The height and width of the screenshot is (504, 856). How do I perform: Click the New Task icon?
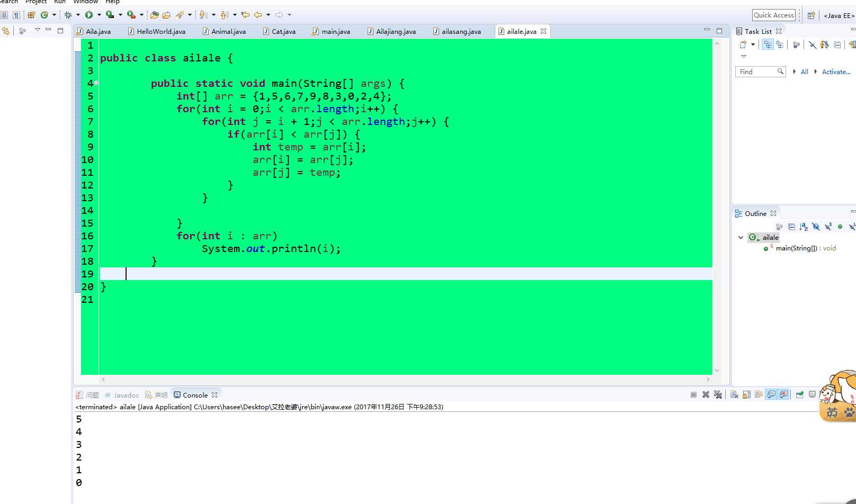pyautogui.click(x=743, y=45)
